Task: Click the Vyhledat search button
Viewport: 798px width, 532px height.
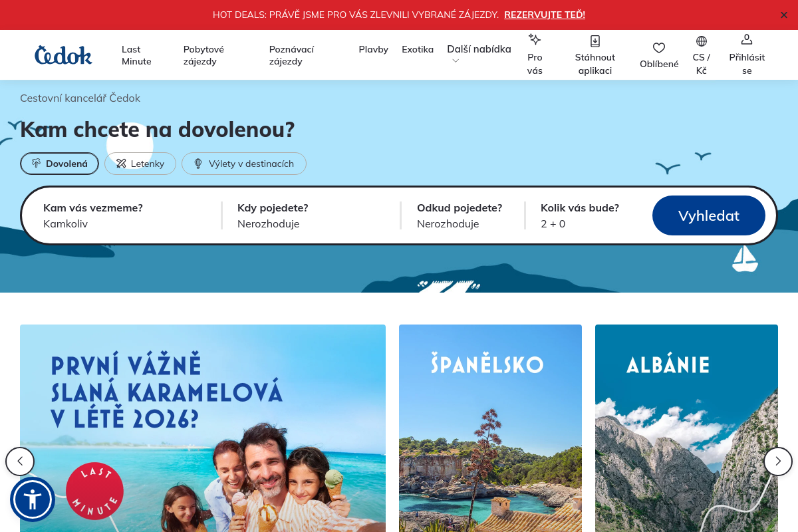Action: click(709, 215)
